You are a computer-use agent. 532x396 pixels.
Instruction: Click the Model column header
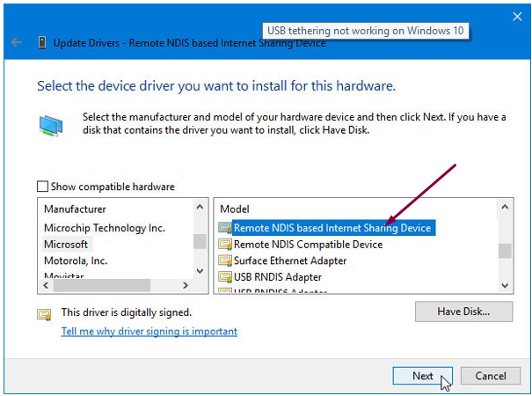click(235, 209)
